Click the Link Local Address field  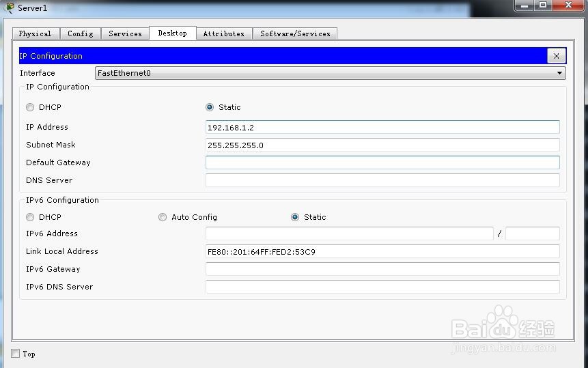pos(382,251)
